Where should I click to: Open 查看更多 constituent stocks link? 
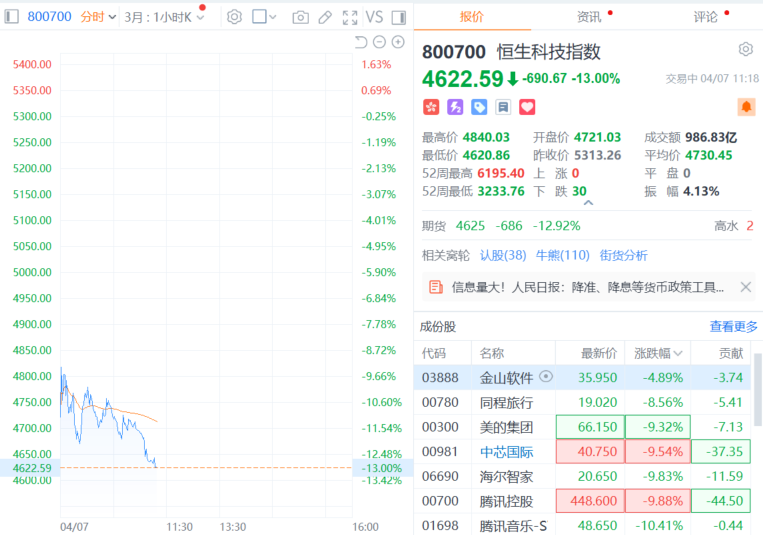(734, 326)
